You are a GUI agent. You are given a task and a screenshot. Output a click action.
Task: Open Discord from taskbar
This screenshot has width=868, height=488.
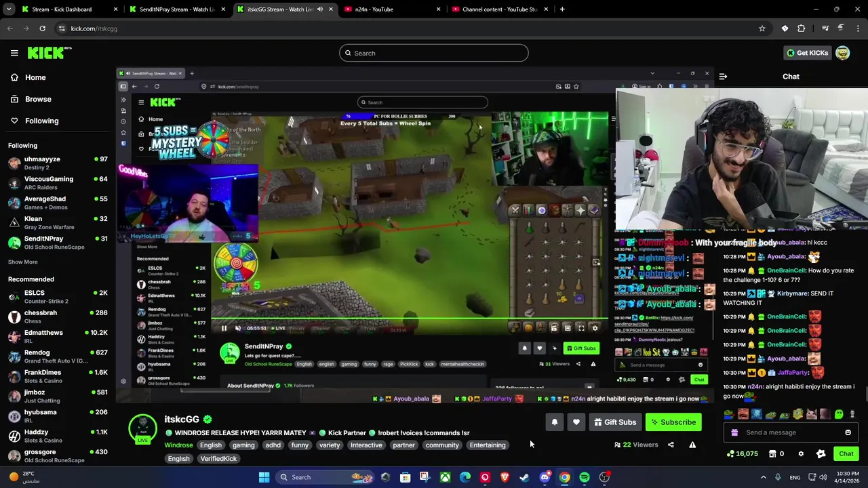545,477
